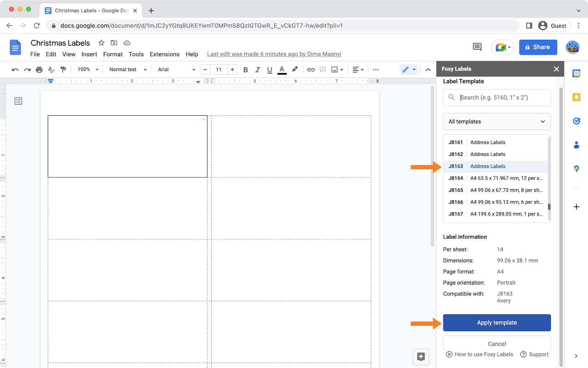Click the spelling and grammar check icon
588x368 pixels.
pos(51,69)
